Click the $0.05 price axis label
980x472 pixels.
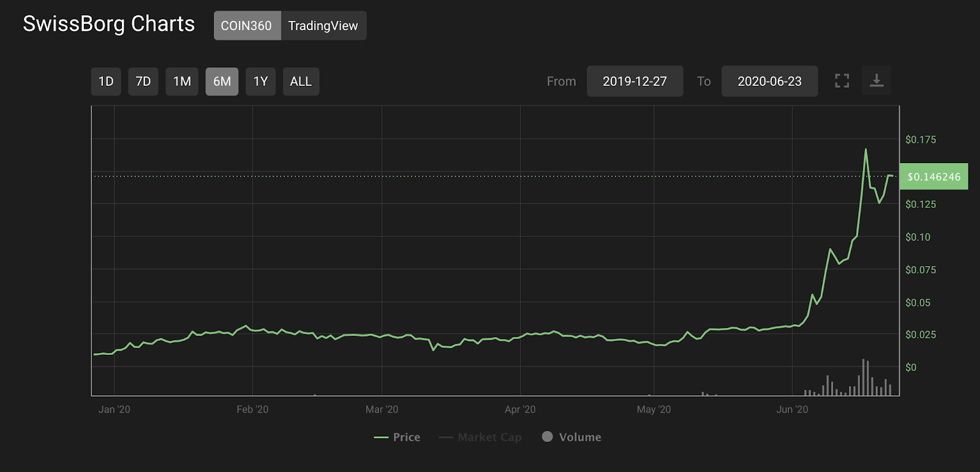pyautogui.click(x=918, y=303)
